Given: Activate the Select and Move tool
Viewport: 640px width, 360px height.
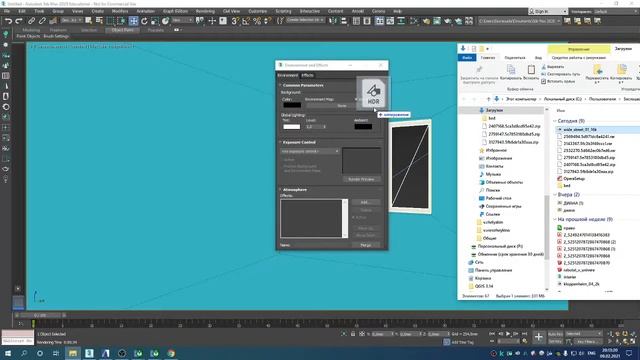Looking at the screenshot, I should point(133,21).
